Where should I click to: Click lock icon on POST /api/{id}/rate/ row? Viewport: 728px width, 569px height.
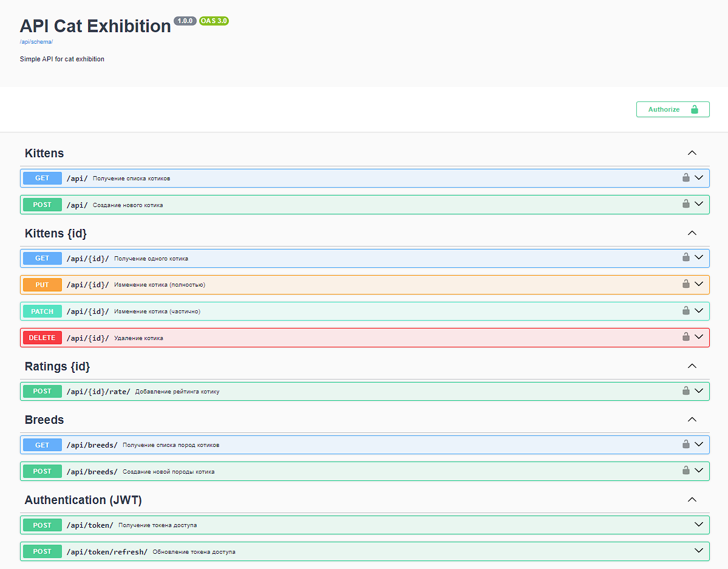point(685,390)
